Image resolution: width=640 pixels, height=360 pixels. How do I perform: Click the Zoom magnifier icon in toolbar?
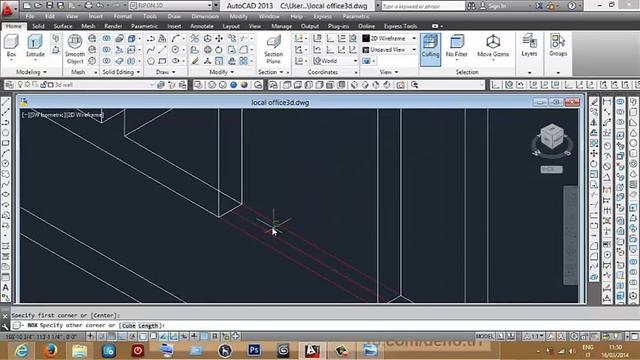click(415, 85)
